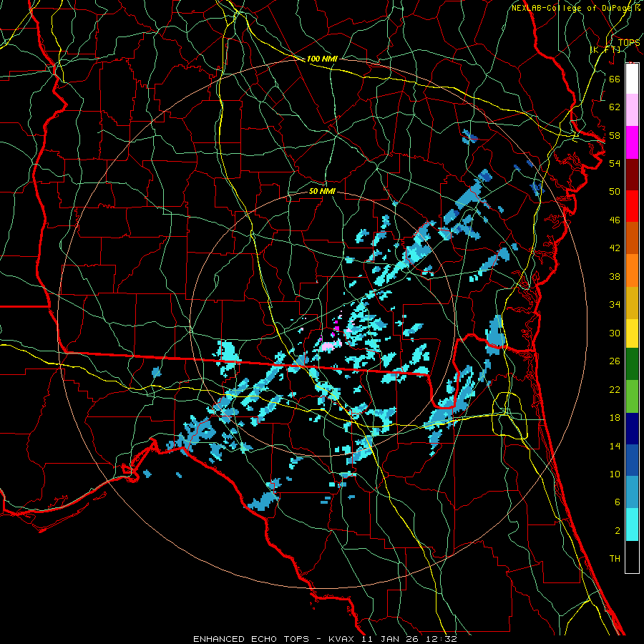Select the black TH threshold band
The width and height of the screenshot is (644, 644).
coord(632,557)
